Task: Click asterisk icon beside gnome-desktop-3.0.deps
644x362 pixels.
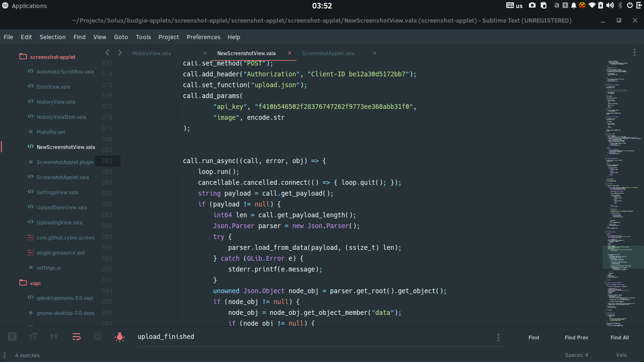Action: click(x=31, y=313)
